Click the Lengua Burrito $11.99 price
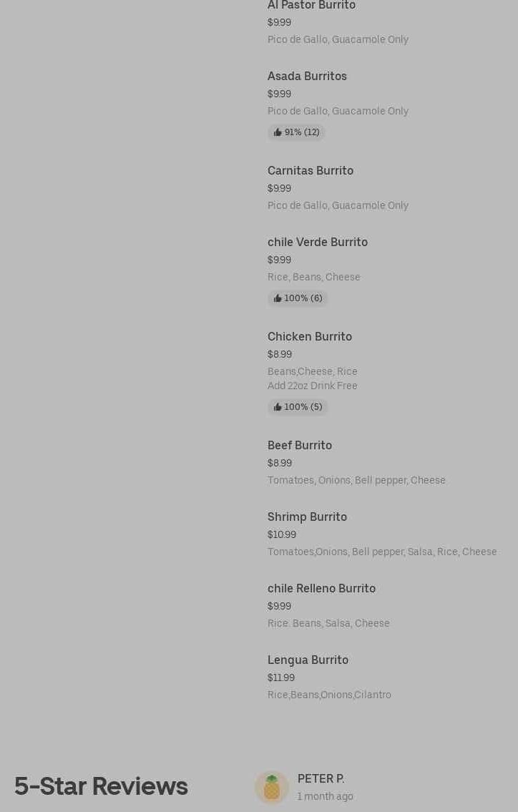The image size is (518, 812). click(x=281, y=678)
